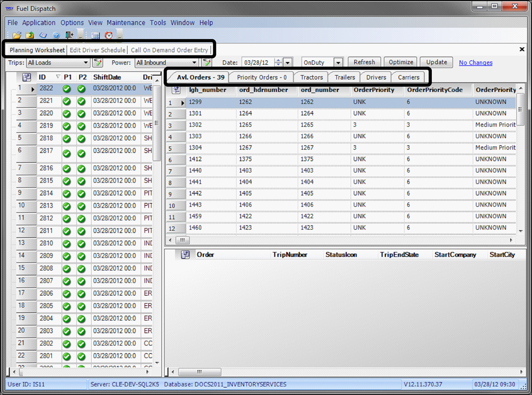The width and height of the screenshot is (532, 395).
Task: Click grid options icon in Avl. Orders header
Action: coord(176,90)
